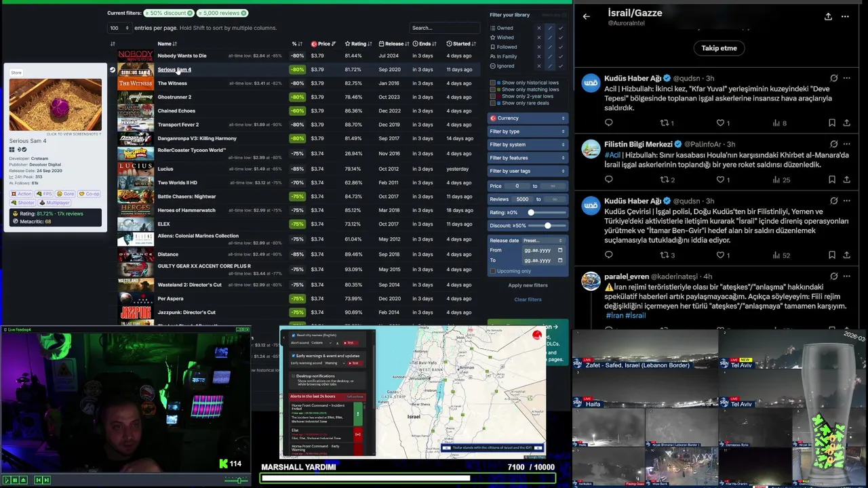Viewport: 868px width, 488px height.
Task: Sort table by Ends column
Action: tap(425, 44)
